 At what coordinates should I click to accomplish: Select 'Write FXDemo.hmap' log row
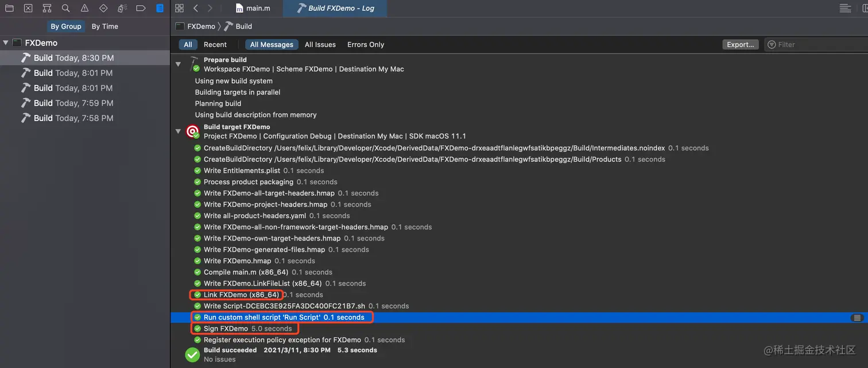click(520, 261)
